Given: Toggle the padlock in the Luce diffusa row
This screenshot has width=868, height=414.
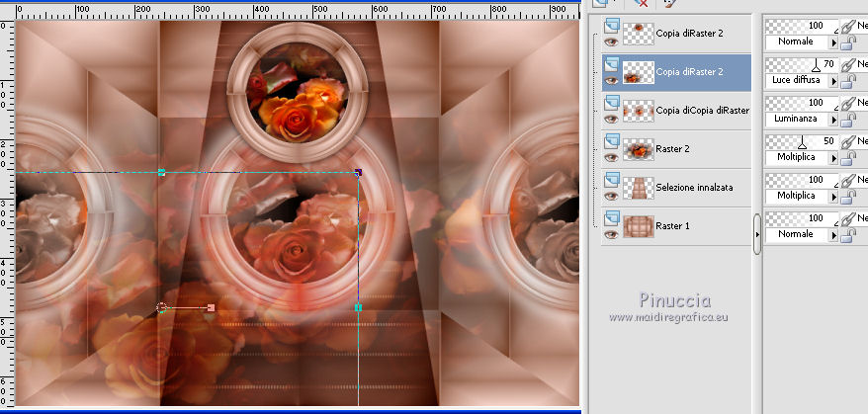Looking at the screenshot, I should 846,82.
